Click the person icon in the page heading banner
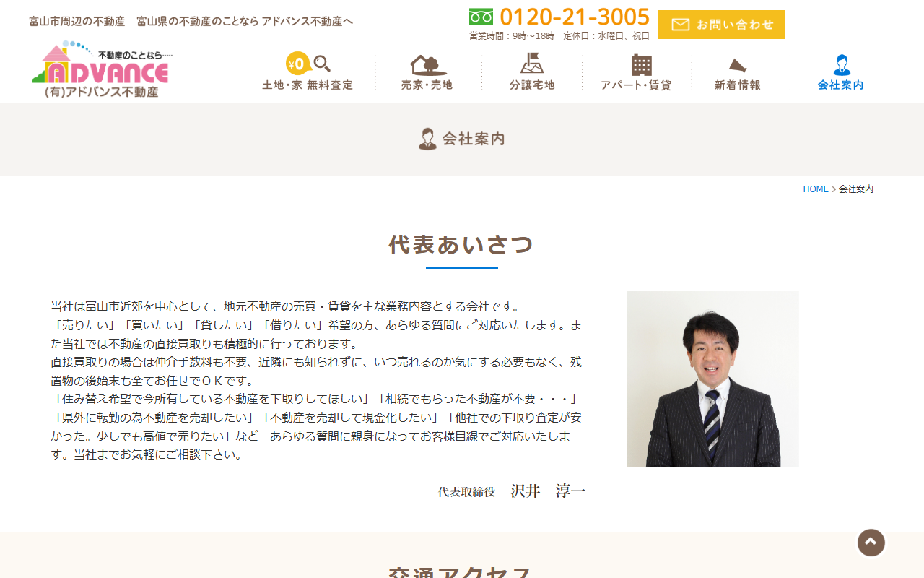This screenshot has height=578, width=924. [428, 139]
